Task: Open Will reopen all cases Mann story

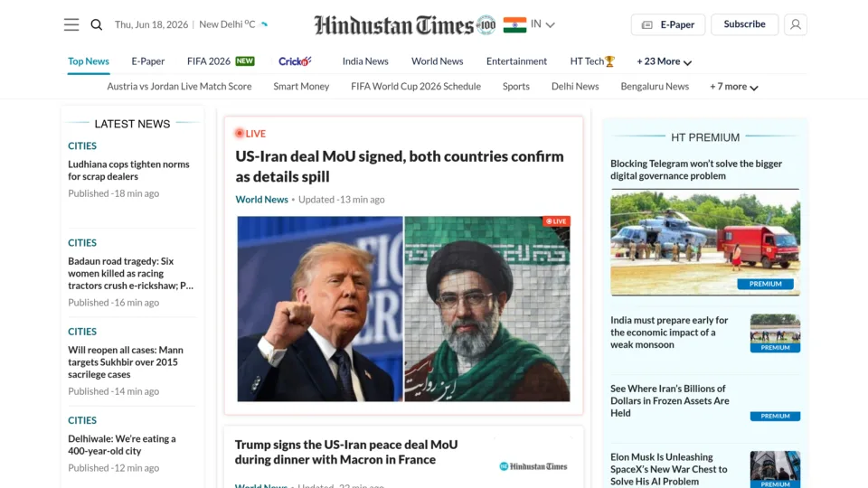Action: 126,361
